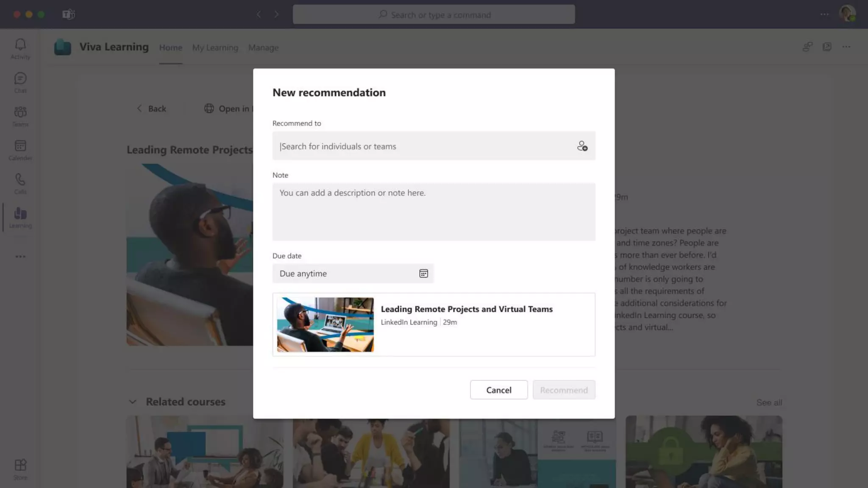Switch to the My Learning tab
868x488 pixels.
[215, 48]
